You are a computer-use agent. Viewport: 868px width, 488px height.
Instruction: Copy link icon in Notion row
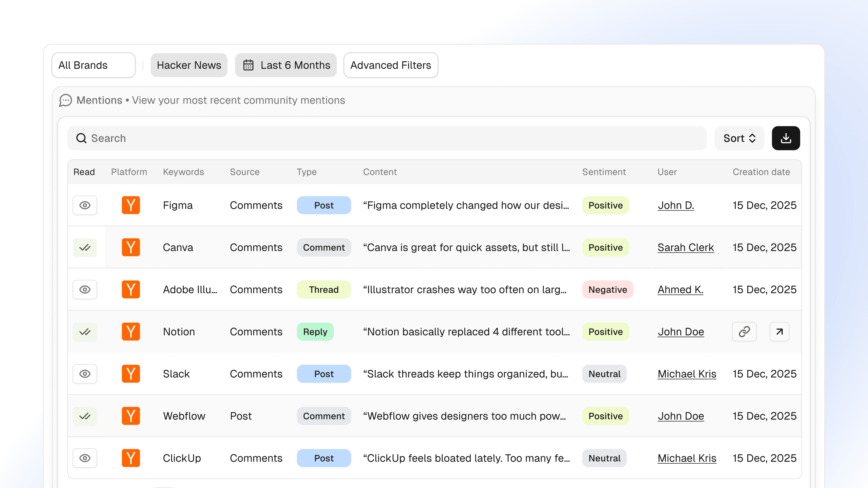click(744, 332)
